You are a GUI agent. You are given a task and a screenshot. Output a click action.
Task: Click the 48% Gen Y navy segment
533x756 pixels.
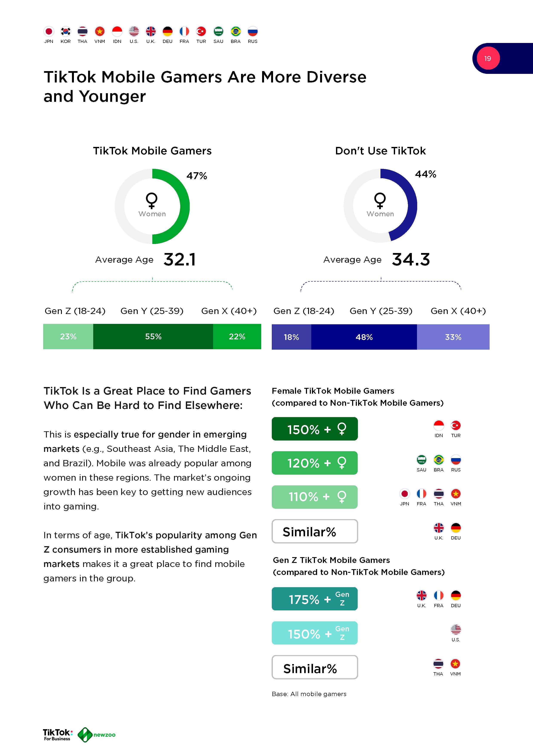click(364, 337)
